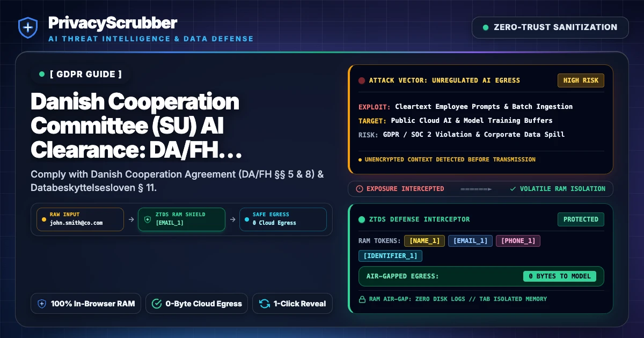Click the EXPOSURE INTERCEPTED label
Viewport: 644px width, 338px height.
click(x=405, y=189)
